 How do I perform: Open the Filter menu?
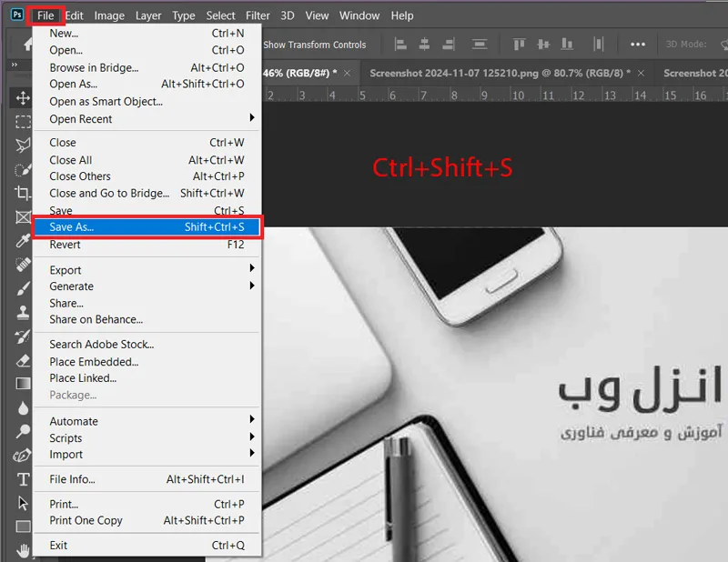[258, 15]
